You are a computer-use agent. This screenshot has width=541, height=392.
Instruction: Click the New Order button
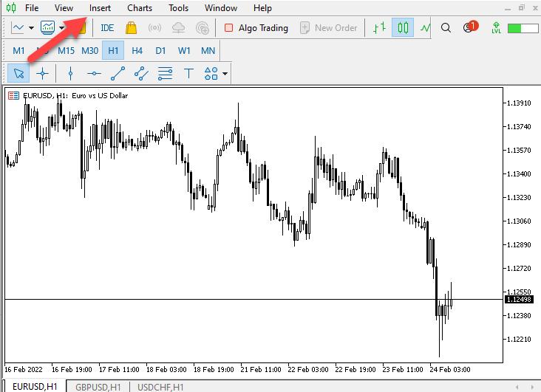coord(329,28)
